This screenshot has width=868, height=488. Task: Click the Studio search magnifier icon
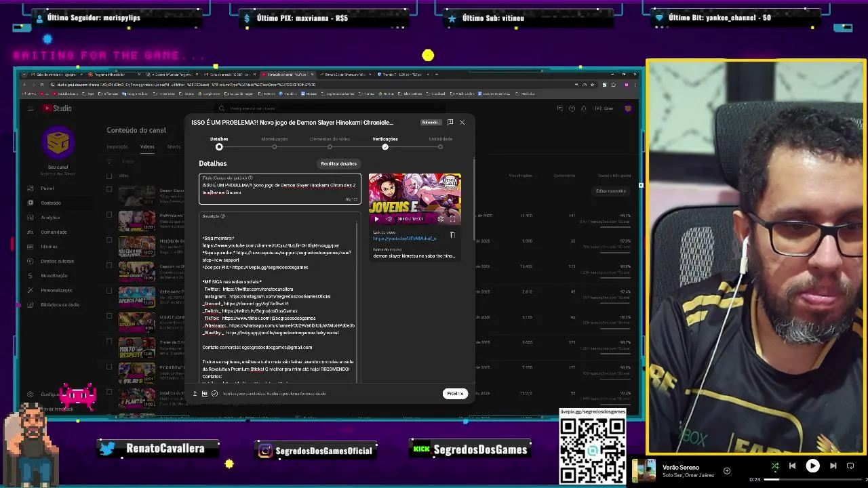[222, 108]
